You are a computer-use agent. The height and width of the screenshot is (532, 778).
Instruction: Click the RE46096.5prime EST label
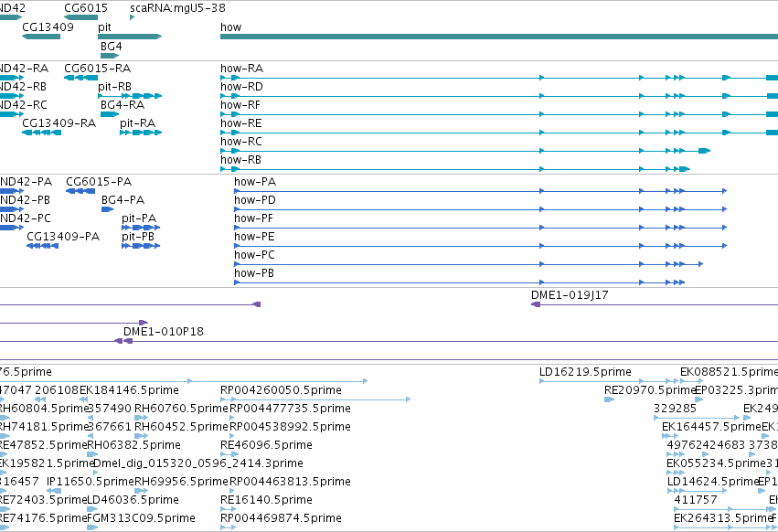point(266,445)
